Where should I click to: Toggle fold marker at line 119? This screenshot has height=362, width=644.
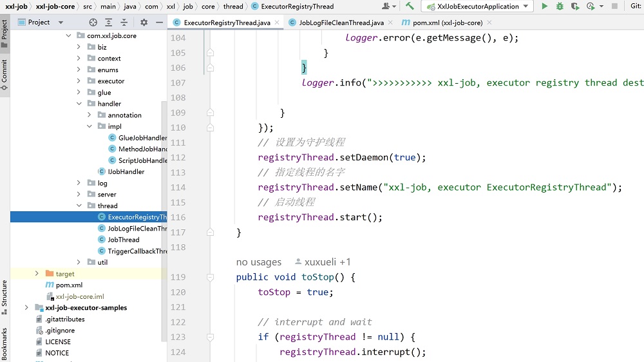click(211, 278)
